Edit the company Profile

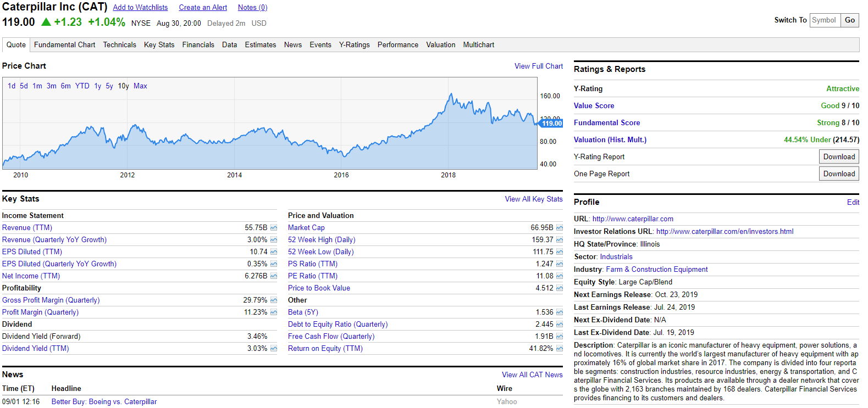point(853,202)
